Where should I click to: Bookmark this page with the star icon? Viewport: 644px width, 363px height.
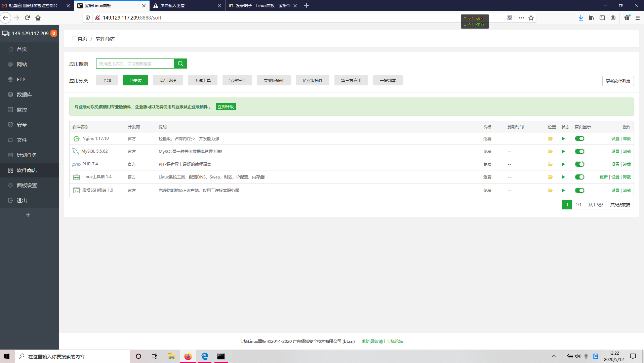(x=531, y=18)
